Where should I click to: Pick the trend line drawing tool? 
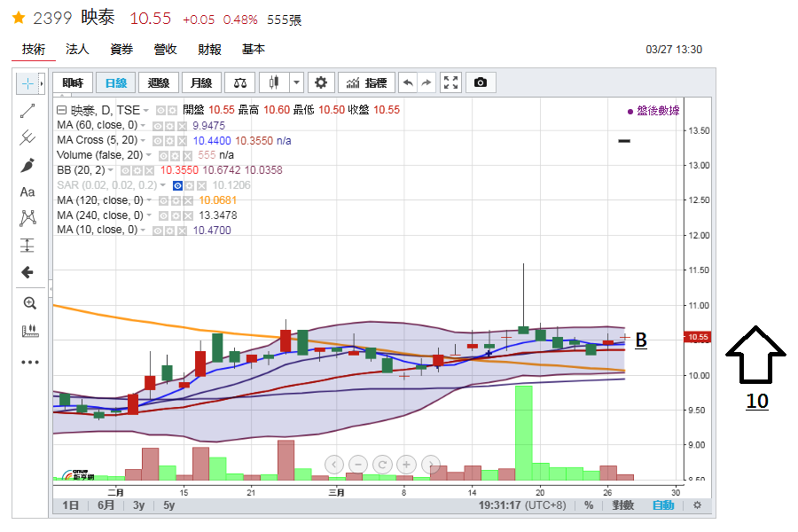click(27, 111)
